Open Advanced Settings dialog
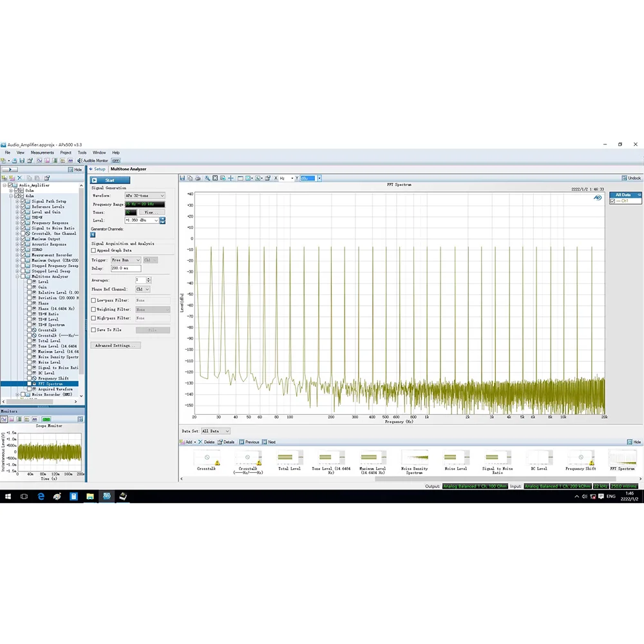This screenshot has height=644, width=644. pyautogui.click(x=113, y=346)
